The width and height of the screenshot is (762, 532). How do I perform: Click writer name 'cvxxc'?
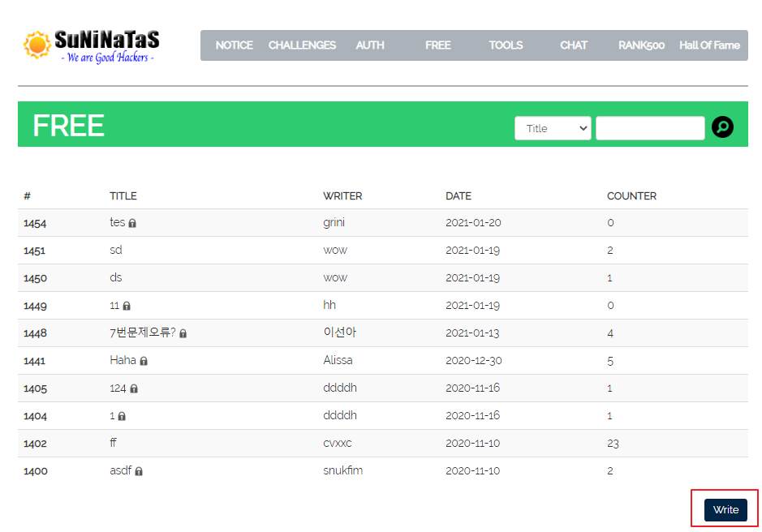pos(338,443)
